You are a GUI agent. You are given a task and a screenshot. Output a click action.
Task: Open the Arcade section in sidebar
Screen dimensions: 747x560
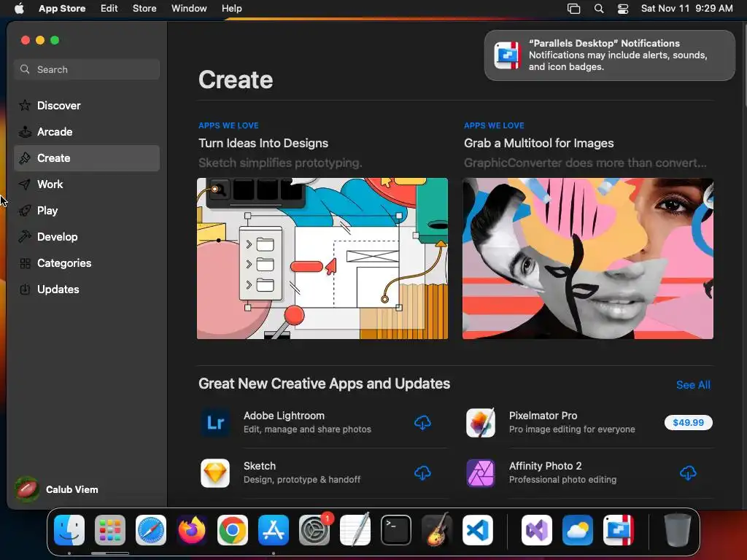click(87, 132)
